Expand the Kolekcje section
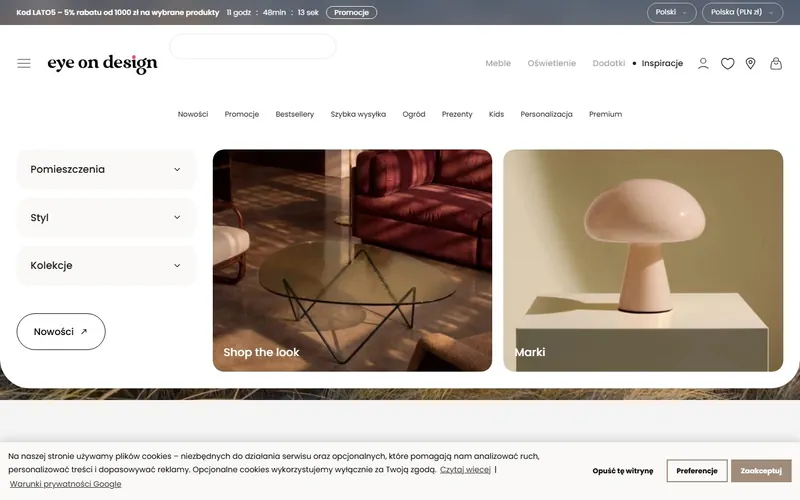This screenshot has width=800, height=500. point(106,265)
